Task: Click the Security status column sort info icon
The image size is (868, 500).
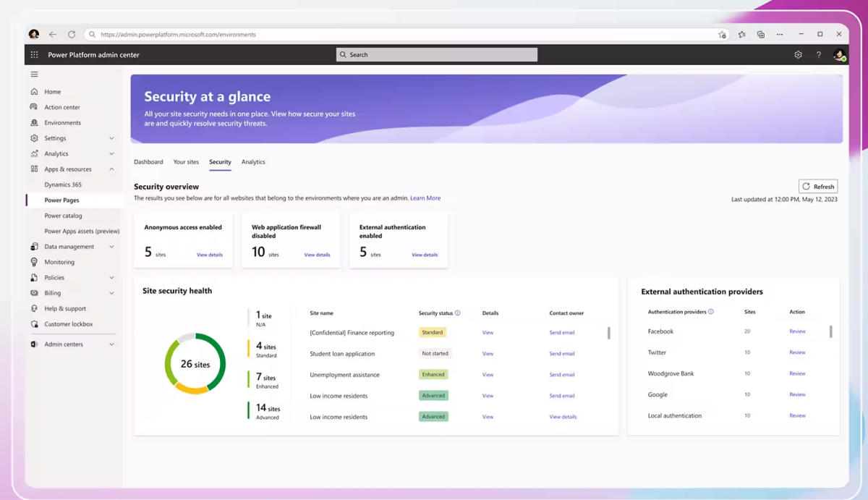Action: [x=459, y=313]
